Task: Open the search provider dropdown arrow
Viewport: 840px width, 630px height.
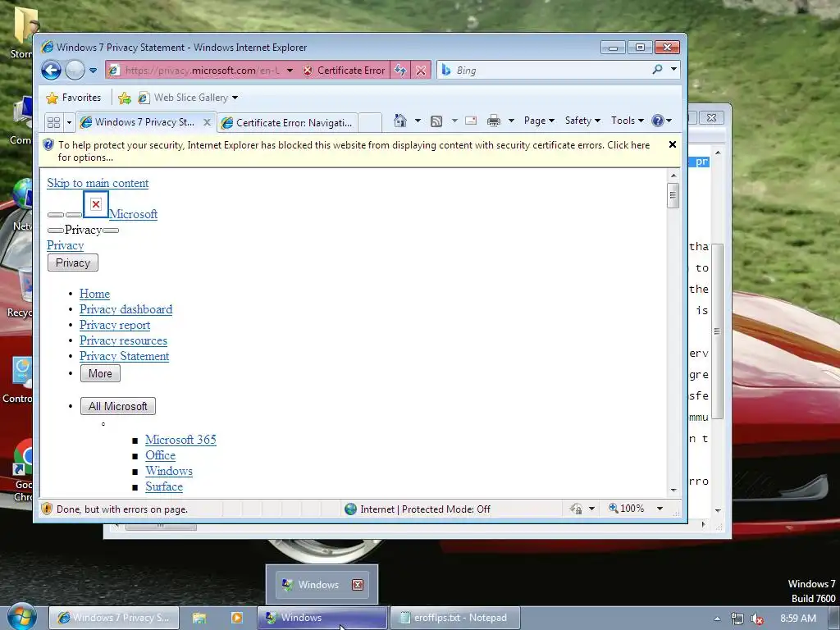Action: [x=673, y=69]
